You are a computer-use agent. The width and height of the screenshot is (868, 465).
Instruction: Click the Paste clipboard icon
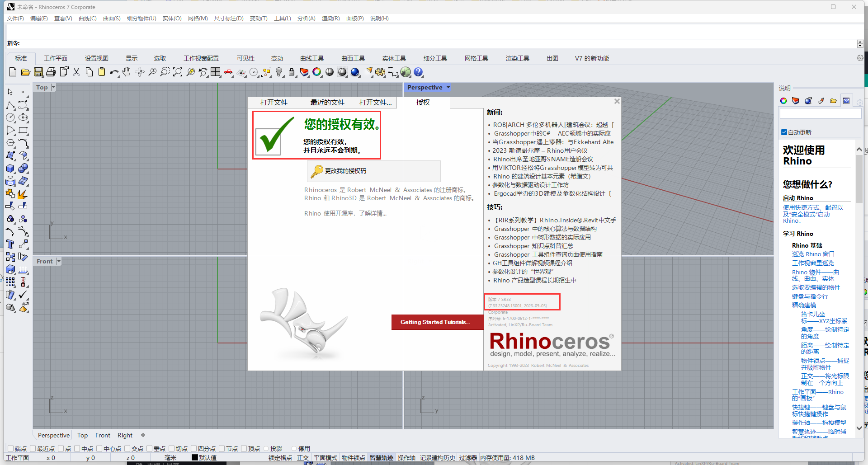tap(102, 72)
